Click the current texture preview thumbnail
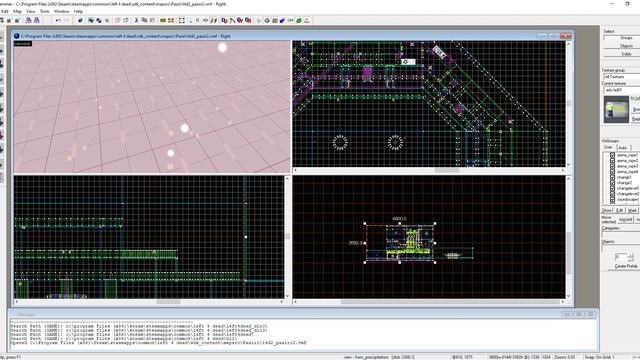640x360 pixels. coord(616,109)
